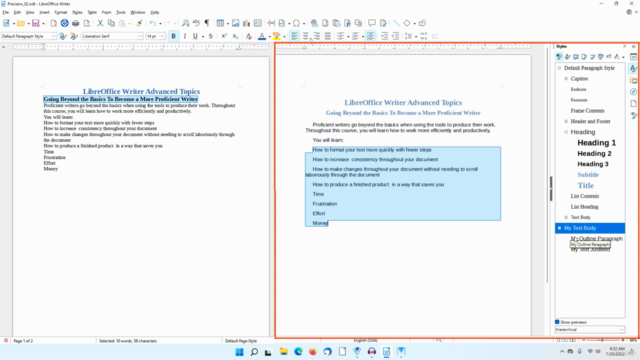Open the Edit menu
The height and width of the screenshot is (360, 640).
(17, 12)
